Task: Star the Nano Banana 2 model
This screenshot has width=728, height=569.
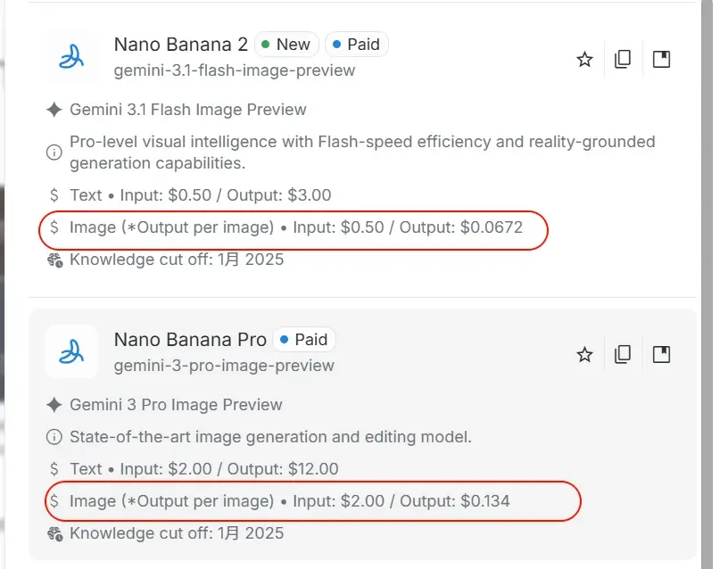Action: coord(584,60)
